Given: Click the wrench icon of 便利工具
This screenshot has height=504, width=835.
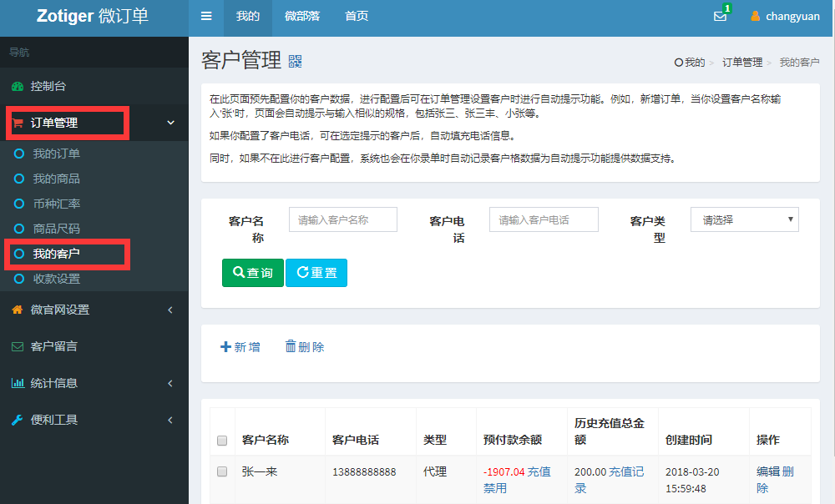Looking at the screenshot, I should (18, 420).
